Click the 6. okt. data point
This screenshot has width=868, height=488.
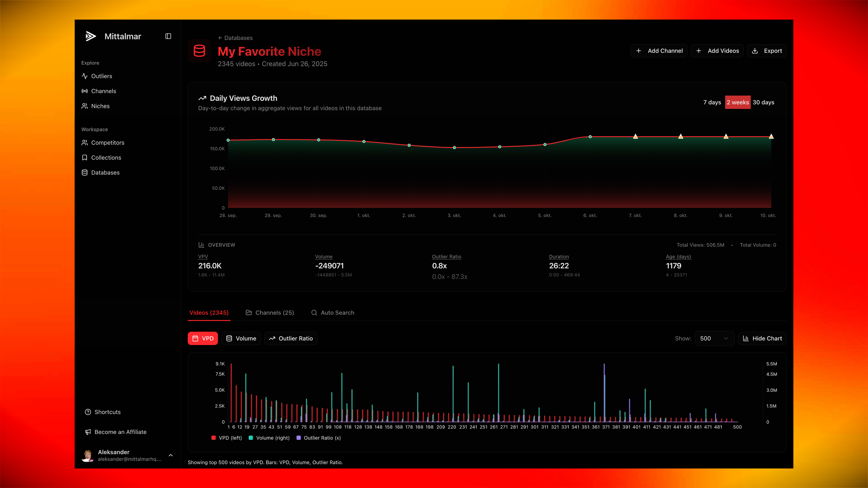[590, 137]
